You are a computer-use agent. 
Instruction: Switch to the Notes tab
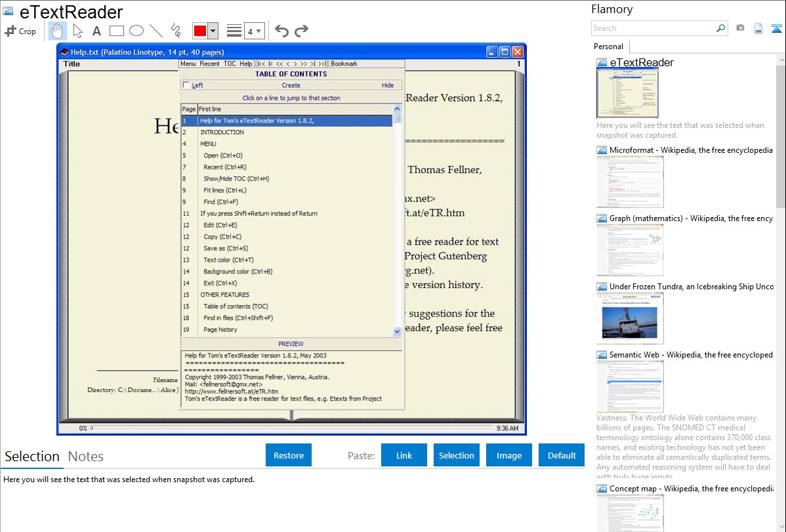86,457
